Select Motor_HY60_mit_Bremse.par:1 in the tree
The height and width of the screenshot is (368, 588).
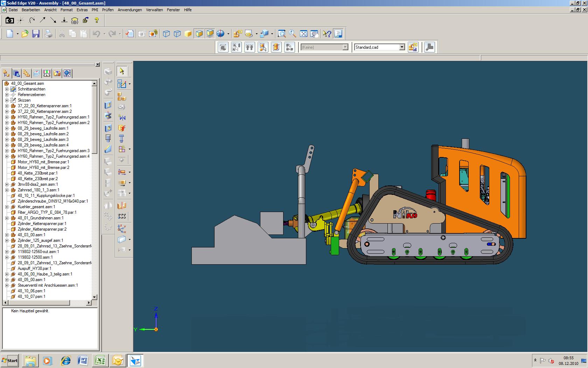tap(43, 162)
